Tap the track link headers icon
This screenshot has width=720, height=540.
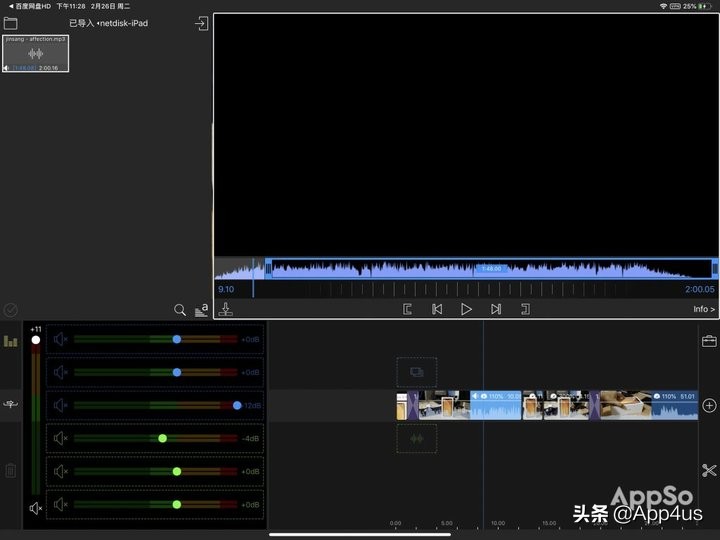[11, 405]
